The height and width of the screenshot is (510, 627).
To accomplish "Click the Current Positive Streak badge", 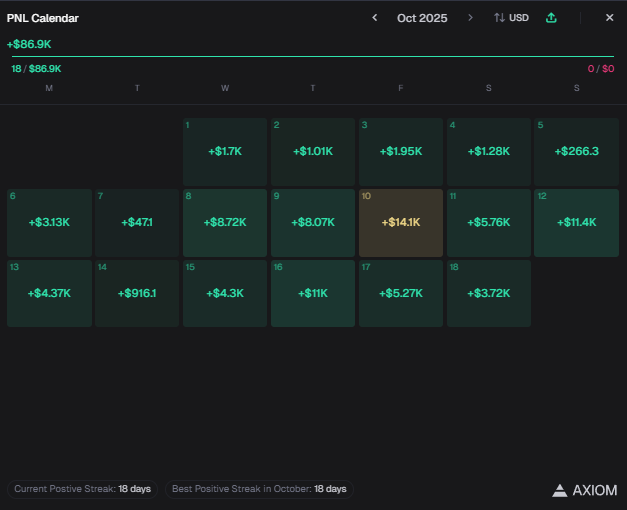I will (x=82, y=489).
